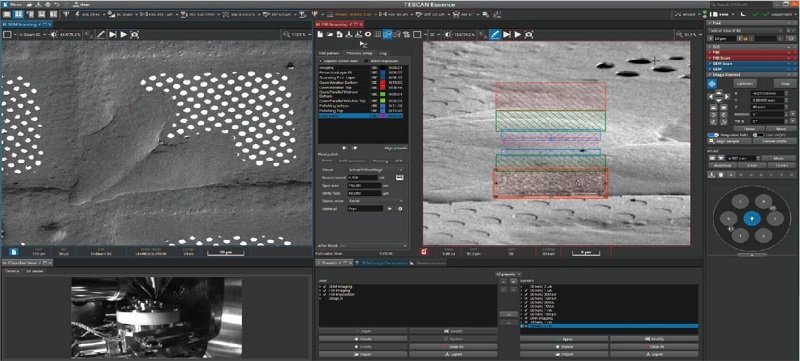This screenshot has height=361, width=800.
Task: Click the blue SEM info bar icon
Action: (14, 251)
